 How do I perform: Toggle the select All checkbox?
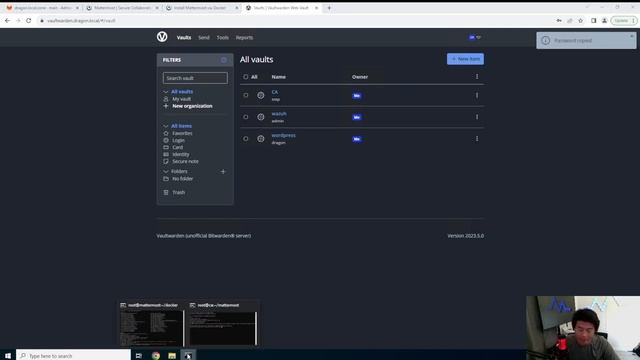coord(246,77)
